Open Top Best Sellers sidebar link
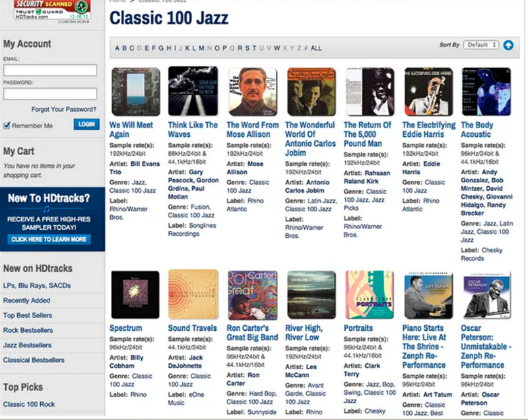The height and width of the screenshot is (420, 528). click(x=28, y=315)
